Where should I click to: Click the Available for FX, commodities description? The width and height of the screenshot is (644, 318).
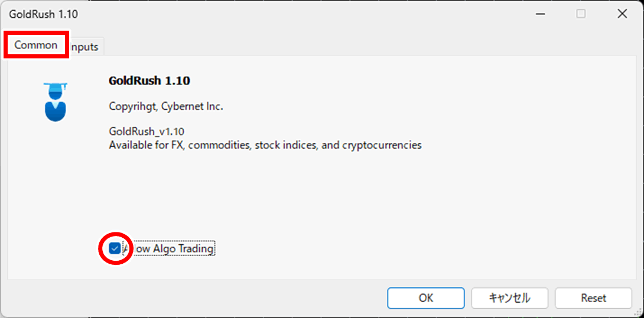click(x=265, y=145)
